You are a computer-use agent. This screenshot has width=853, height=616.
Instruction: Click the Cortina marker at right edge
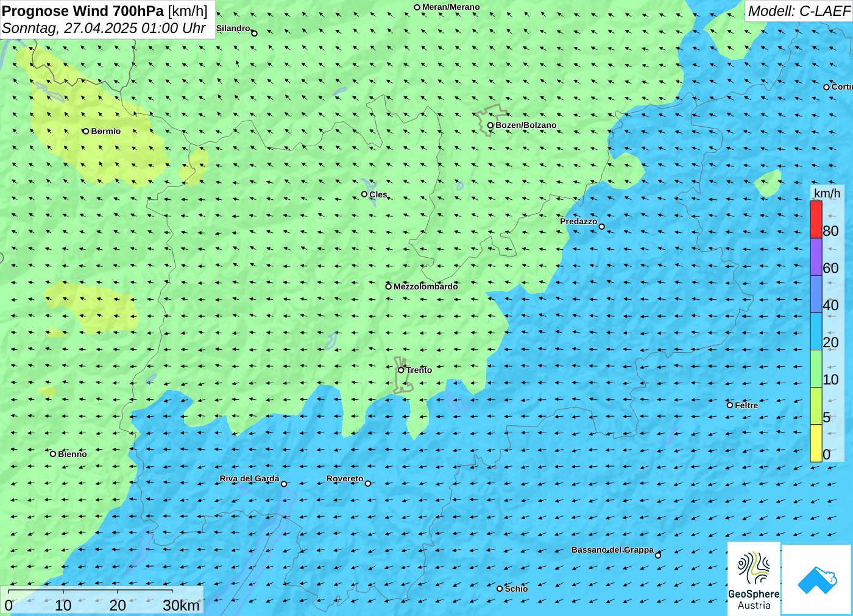(827, 87)
